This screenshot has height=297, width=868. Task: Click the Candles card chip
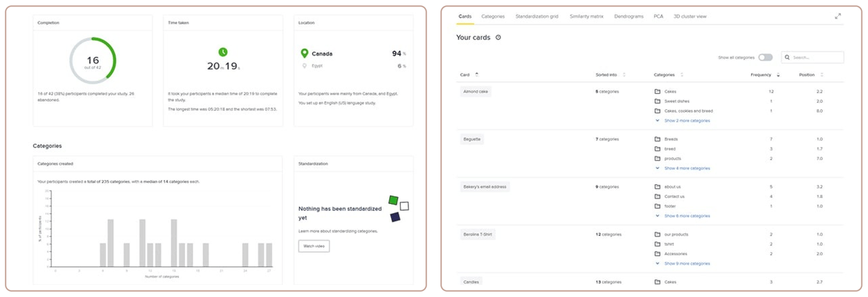pyautogui.click(x=471, y=282)
